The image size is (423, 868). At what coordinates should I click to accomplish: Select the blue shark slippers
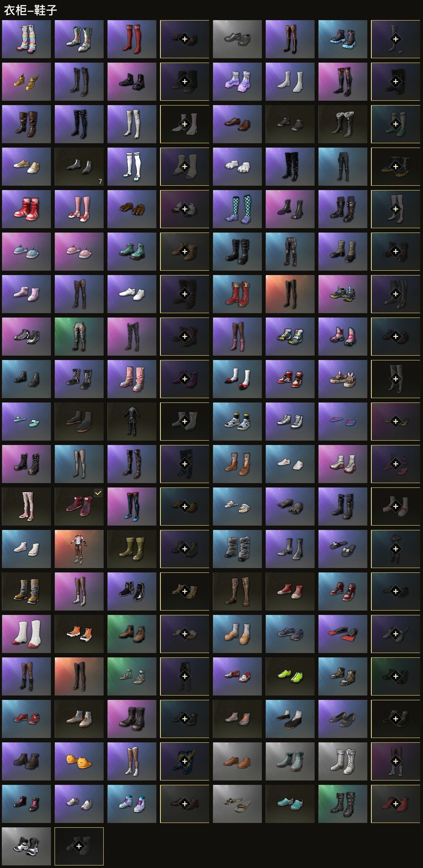[x=26, y=252]
